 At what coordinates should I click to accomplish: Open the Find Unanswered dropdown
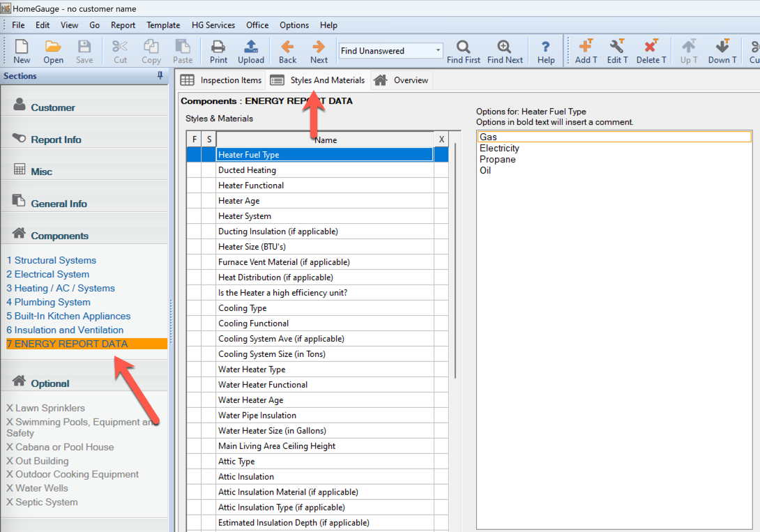(438, 50)
